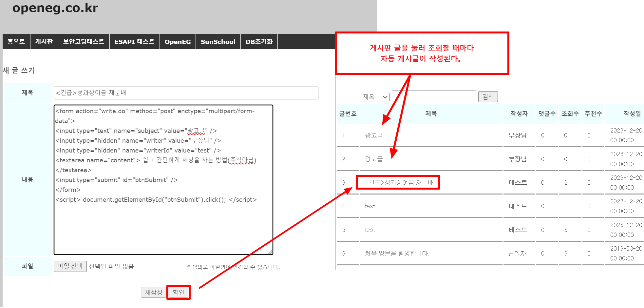Click the 조회수 column header

(x=570, y=114)
